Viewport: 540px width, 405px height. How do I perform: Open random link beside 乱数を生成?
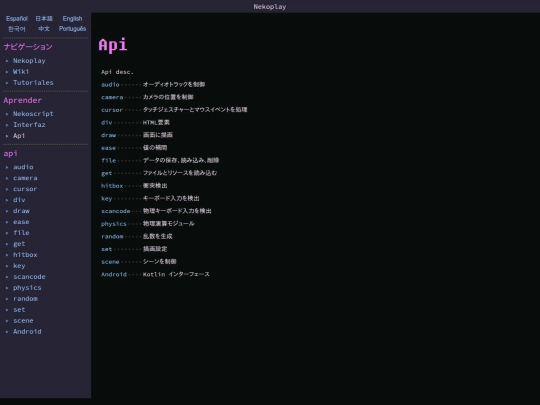[112, 237]
